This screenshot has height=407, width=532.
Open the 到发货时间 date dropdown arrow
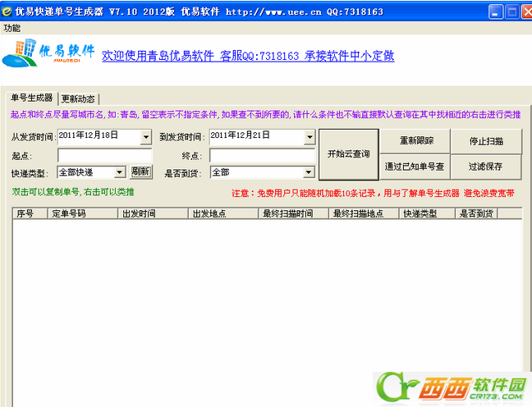click(x=310, y=137)
